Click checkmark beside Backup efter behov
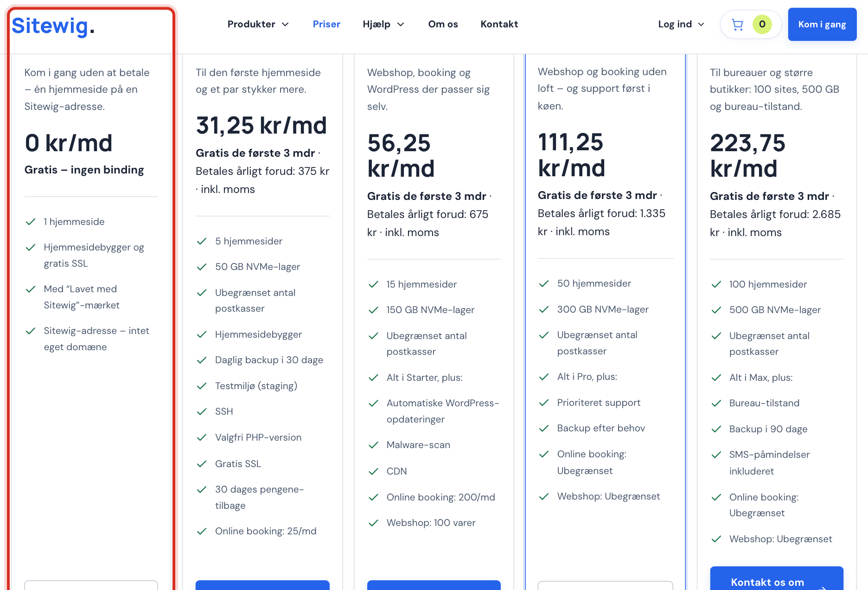 click(x=544, y=428)
